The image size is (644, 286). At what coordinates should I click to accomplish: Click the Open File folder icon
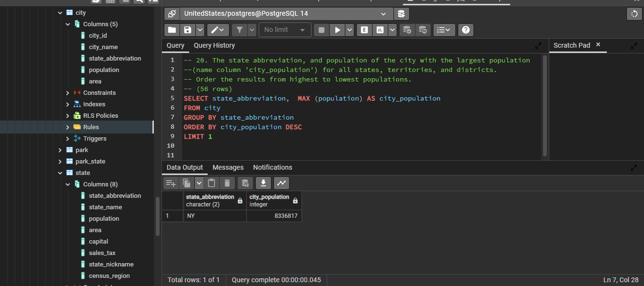pyautogui.click(x=172, y=30)
